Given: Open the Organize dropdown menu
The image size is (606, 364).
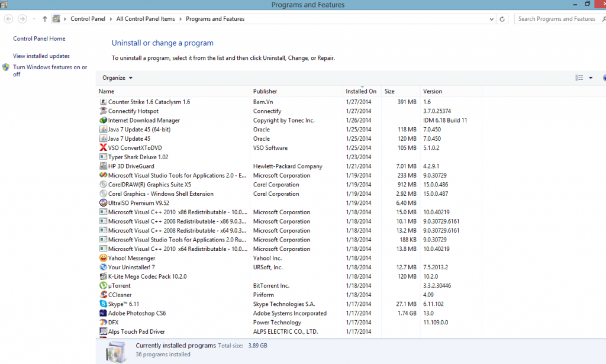Looking at the screenshot, I should click(118, 78).
